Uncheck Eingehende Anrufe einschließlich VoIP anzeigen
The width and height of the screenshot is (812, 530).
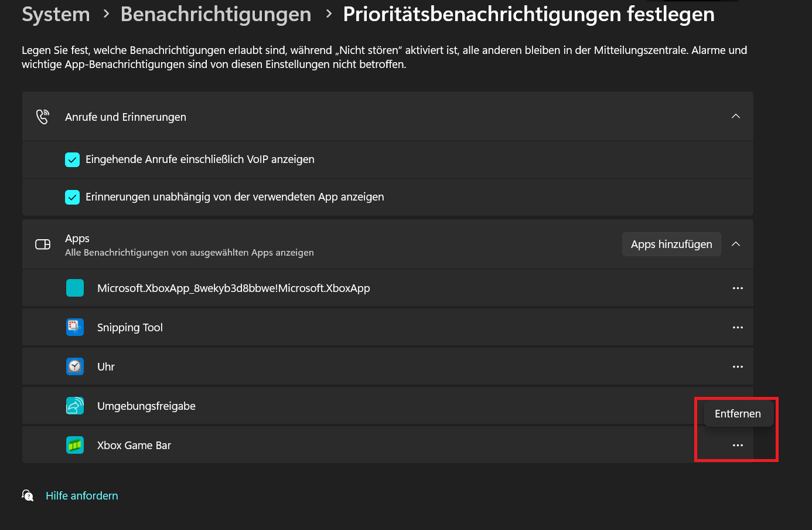pyautogui.click(x=72, y=159)
